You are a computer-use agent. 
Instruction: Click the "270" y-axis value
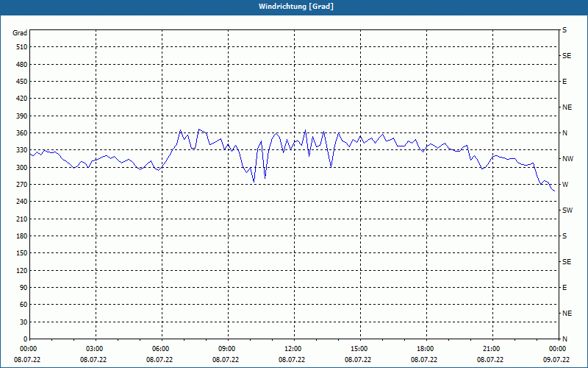coord(22,185)
